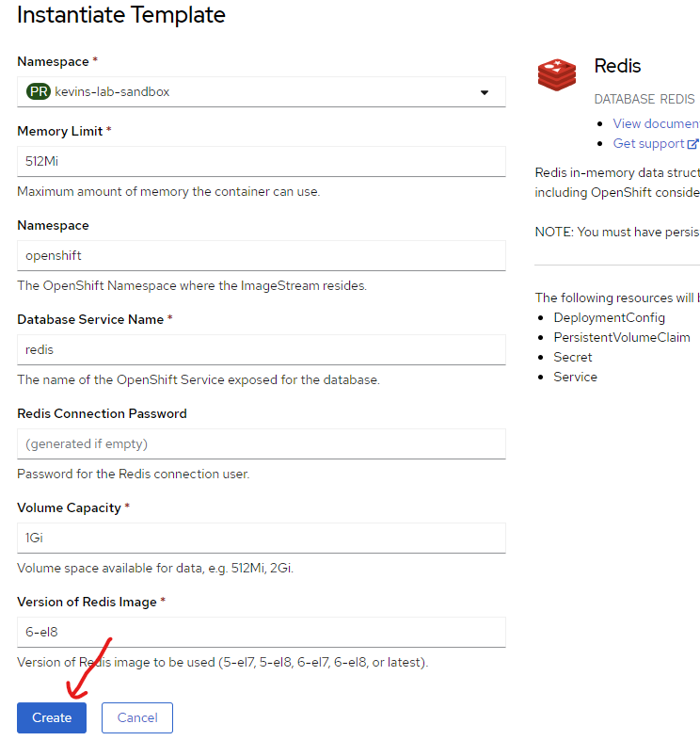Select the Database Service Name field
This screenshot has height=740, width=700.
tap(262, 349)
